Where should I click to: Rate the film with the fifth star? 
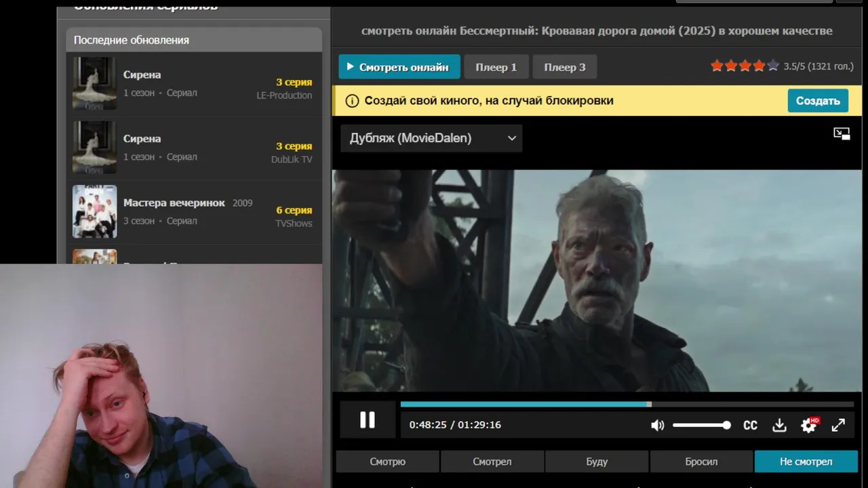coord(772,66)
